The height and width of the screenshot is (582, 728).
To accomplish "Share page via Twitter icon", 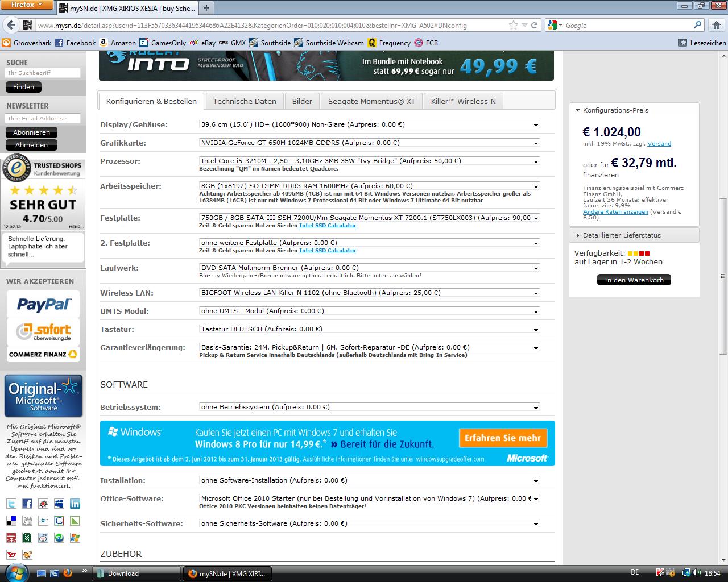I will [x=11, y=504].
